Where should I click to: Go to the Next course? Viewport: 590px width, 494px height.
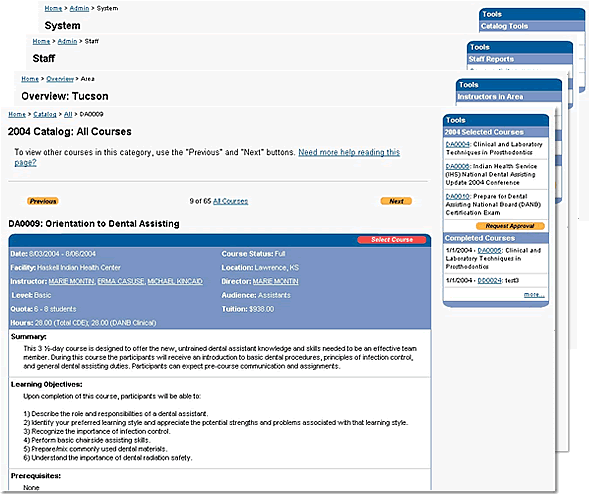click(x=396, y=201)
